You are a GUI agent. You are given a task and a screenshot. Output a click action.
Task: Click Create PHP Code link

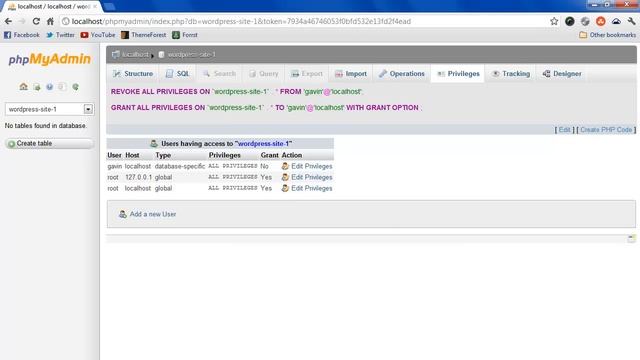[x=606, y=130]
